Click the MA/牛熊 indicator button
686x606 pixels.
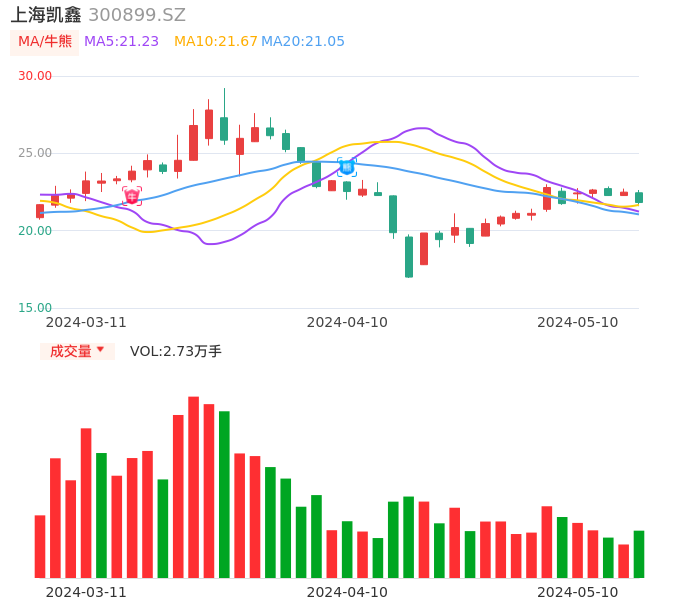point(44,42)
